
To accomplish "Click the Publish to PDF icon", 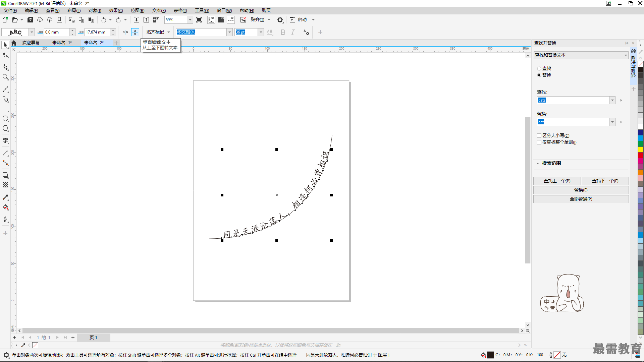I will [x=156, y=20].
